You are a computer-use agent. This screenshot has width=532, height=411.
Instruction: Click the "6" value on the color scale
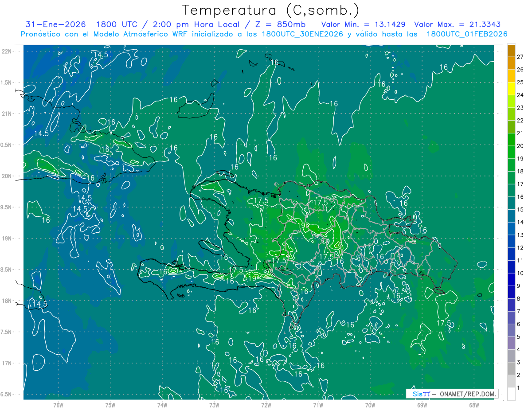[x=519, y=324]
